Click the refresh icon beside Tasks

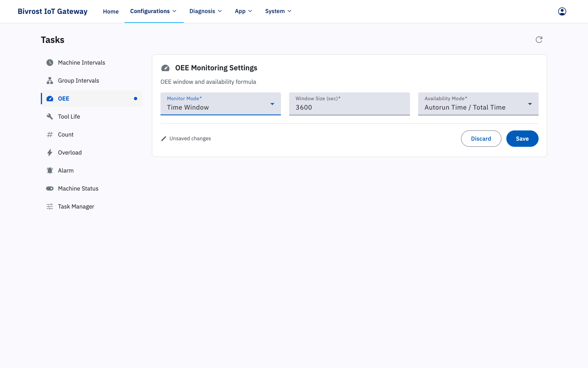click(x=539, y=40)
